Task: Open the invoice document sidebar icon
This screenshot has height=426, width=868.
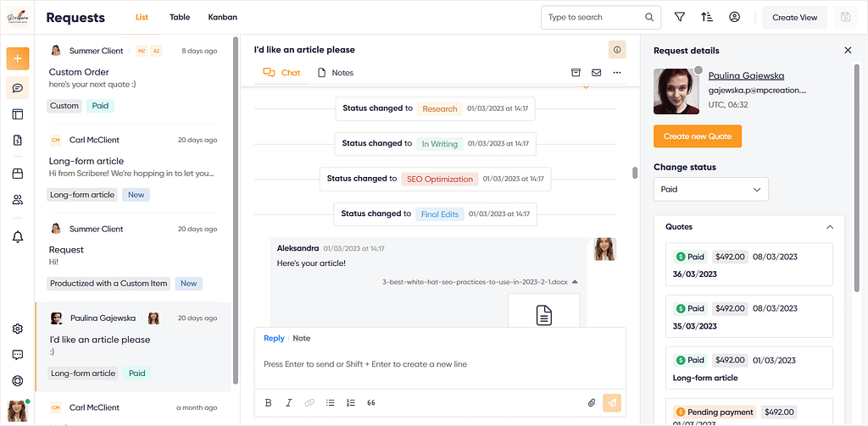Action: point(18,141)
